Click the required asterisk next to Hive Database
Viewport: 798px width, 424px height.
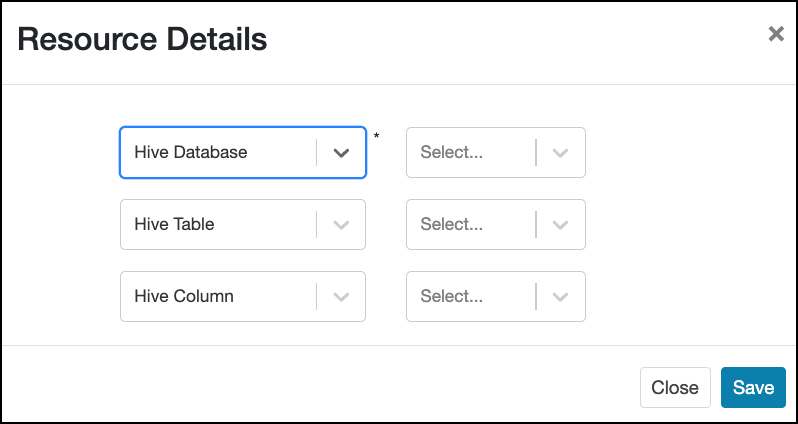tap(376, 136)
